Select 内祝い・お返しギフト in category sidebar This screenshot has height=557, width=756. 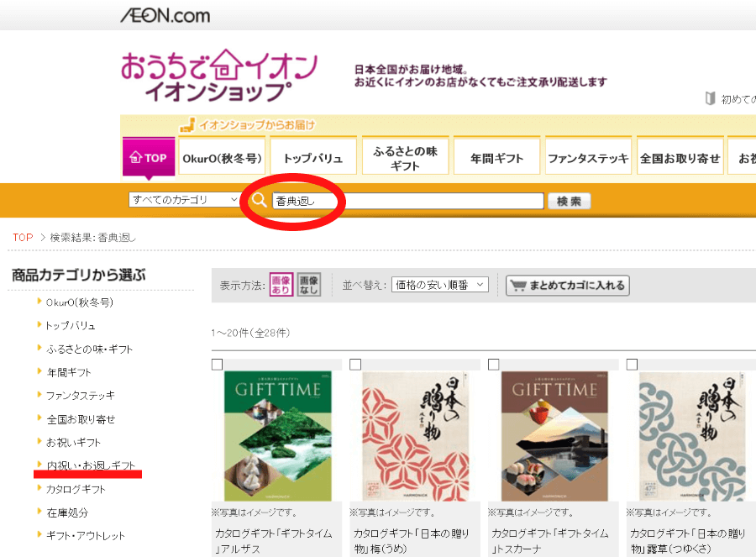pyautogui.click(x=91, y=465)
